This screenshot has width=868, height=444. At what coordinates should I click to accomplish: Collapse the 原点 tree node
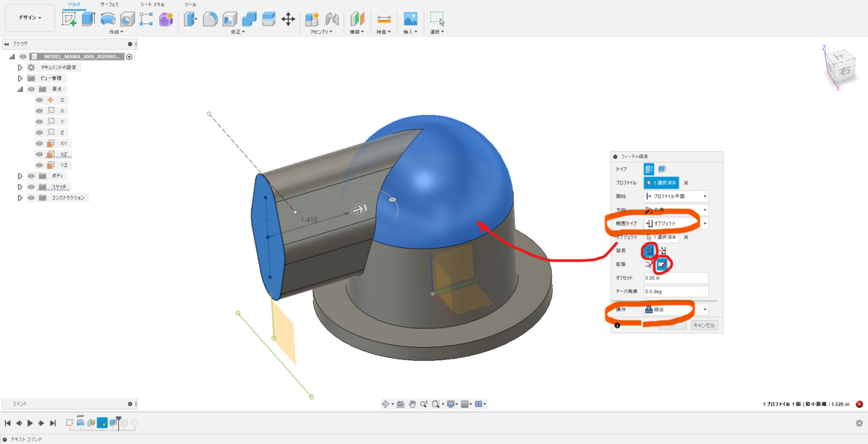[20, 89]
